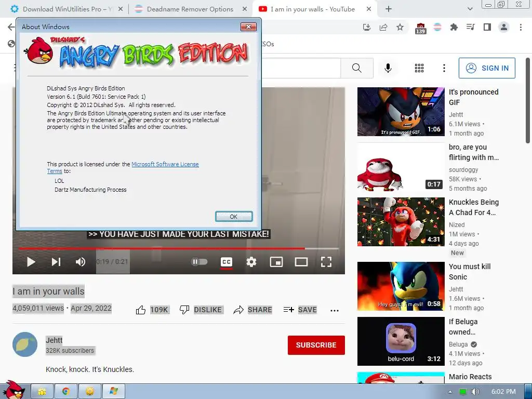Click the SHARE button

[x=253, y=310]
